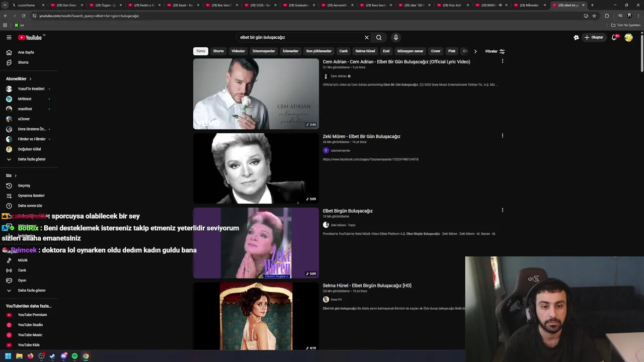Select the Son yüklenenler filter chip
644x362 pixels.
(318, 51)
